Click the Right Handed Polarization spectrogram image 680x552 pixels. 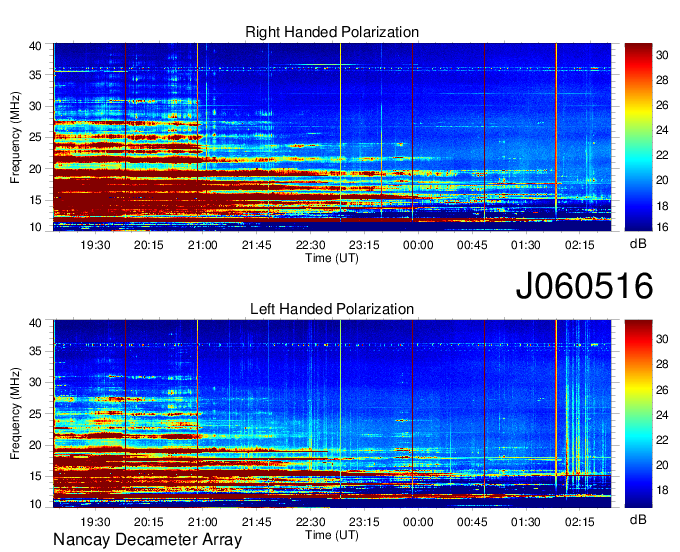click(x=332, y=137)
